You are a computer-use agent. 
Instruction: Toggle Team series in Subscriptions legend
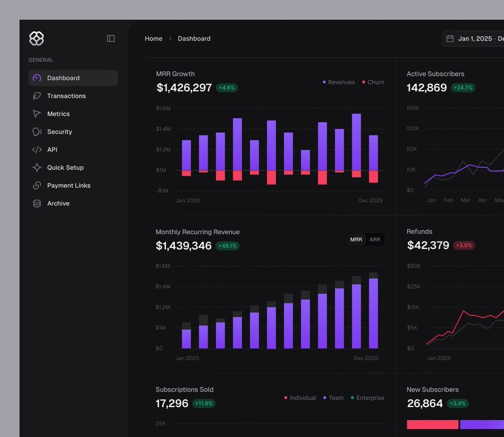click(333, 398)
